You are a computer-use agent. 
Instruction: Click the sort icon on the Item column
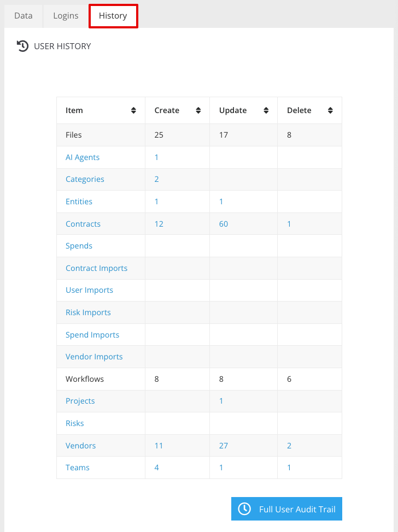[133, 110]
